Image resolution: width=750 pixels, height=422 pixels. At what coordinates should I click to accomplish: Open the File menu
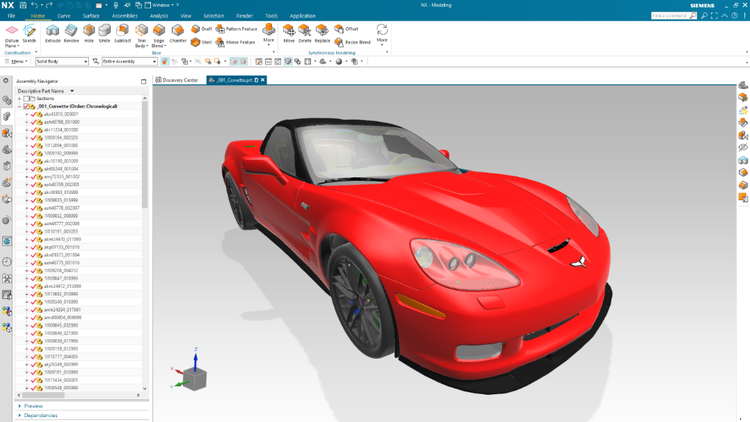pyautogui.click(x=11, y=16)
